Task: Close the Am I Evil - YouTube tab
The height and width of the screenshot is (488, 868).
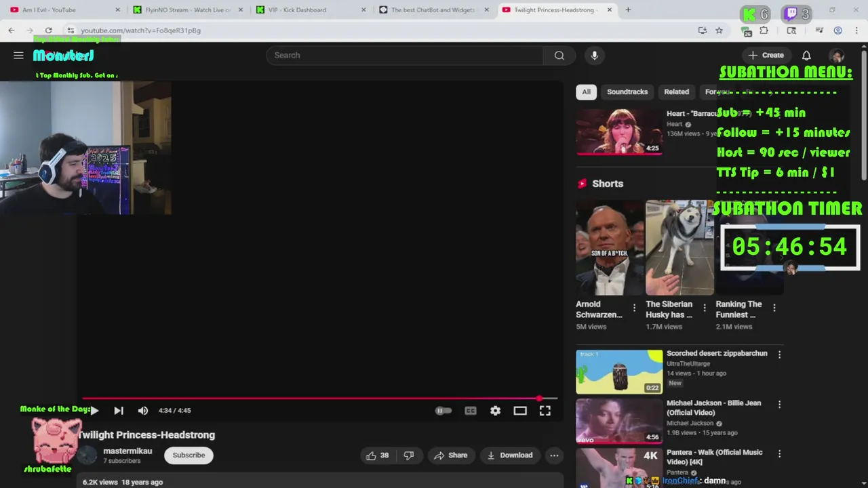Action: [117, 9]
